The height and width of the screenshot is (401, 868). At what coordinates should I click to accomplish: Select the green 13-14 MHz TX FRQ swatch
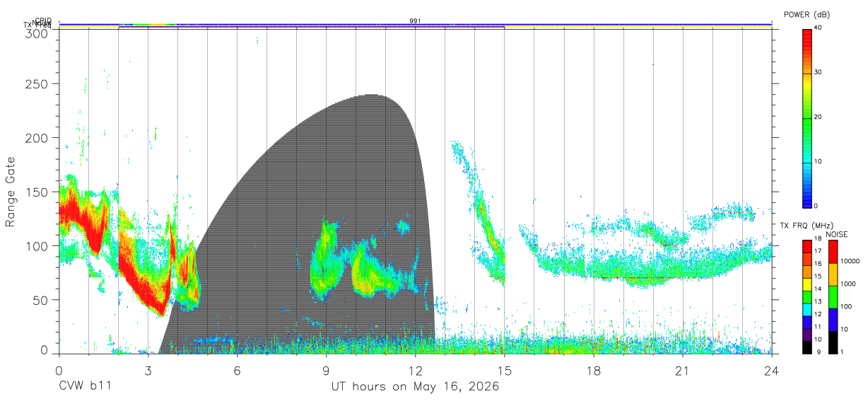807,296
